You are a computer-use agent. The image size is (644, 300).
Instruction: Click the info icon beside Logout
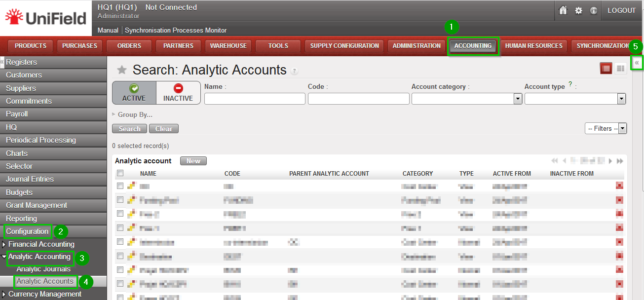tap(594, 10)
